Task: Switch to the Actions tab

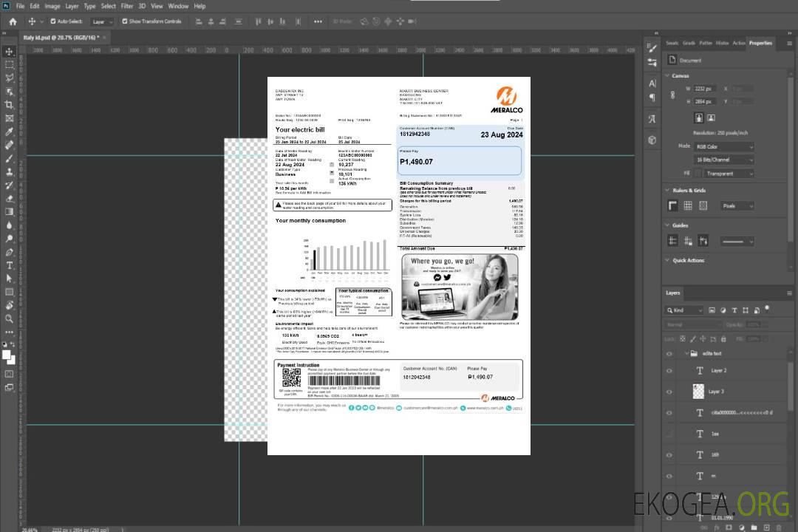Action: point(738,43)
